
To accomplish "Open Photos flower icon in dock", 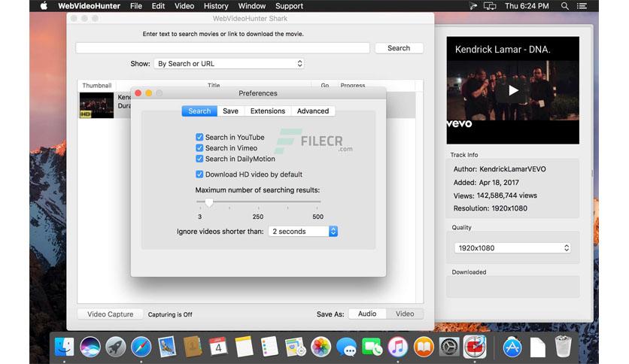I will pyautogui.click(x=321, y=347).
